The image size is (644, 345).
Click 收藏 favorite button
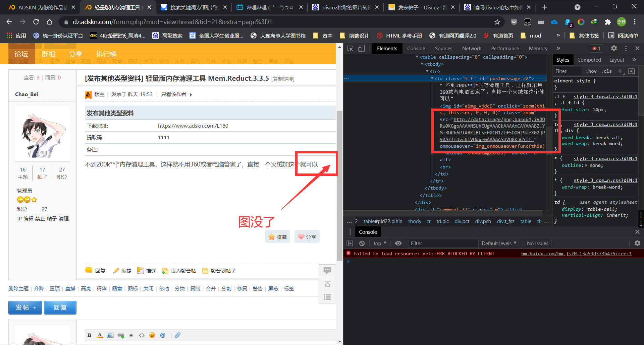click(x=277, y=237)
